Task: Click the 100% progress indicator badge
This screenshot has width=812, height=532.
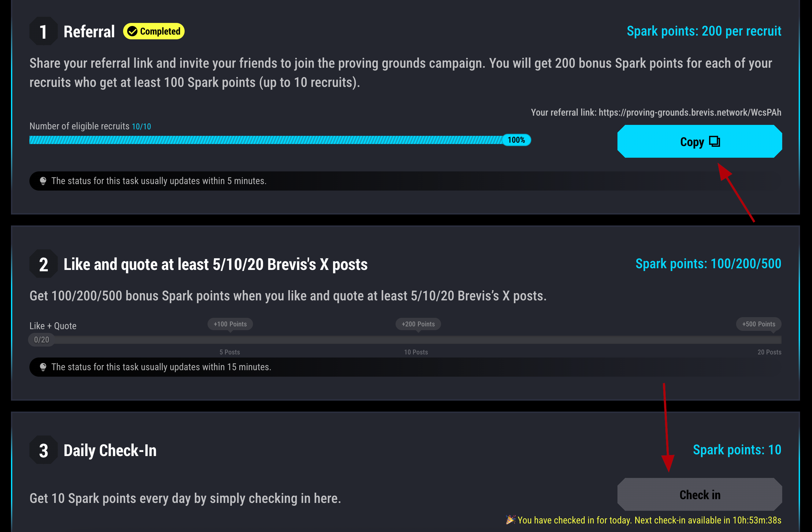Action: tap(516, 140)
